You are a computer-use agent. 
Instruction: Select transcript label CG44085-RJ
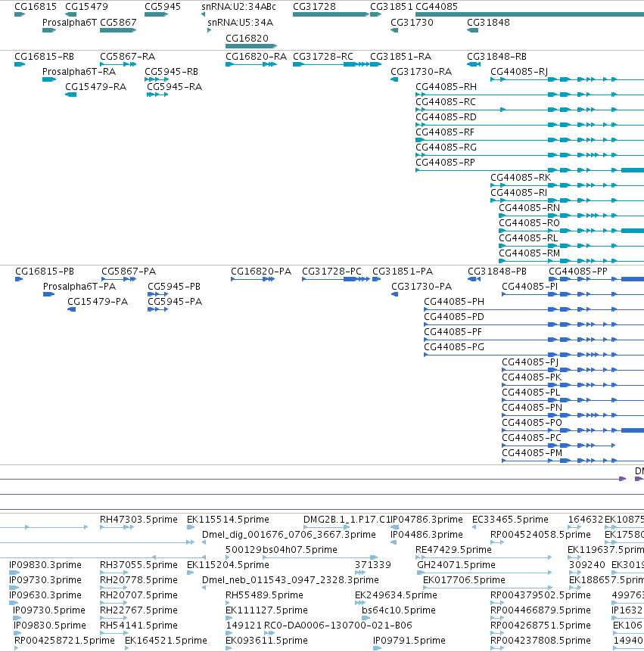pos(519,72)
